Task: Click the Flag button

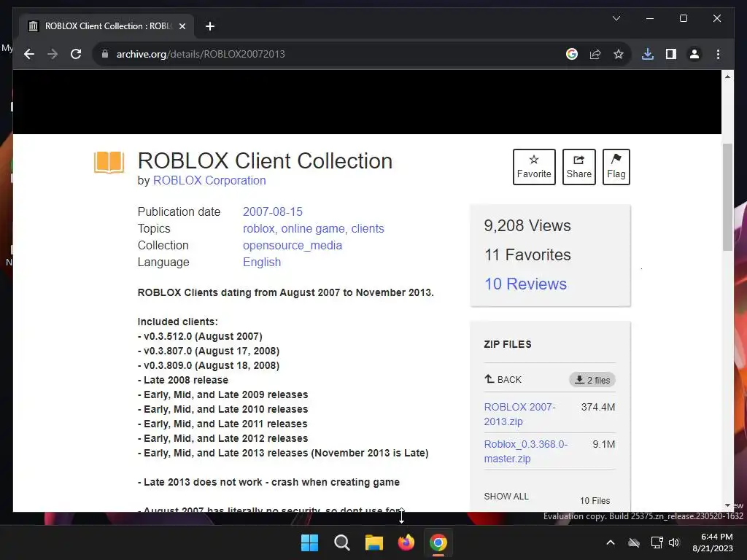Action: (616, 167)
